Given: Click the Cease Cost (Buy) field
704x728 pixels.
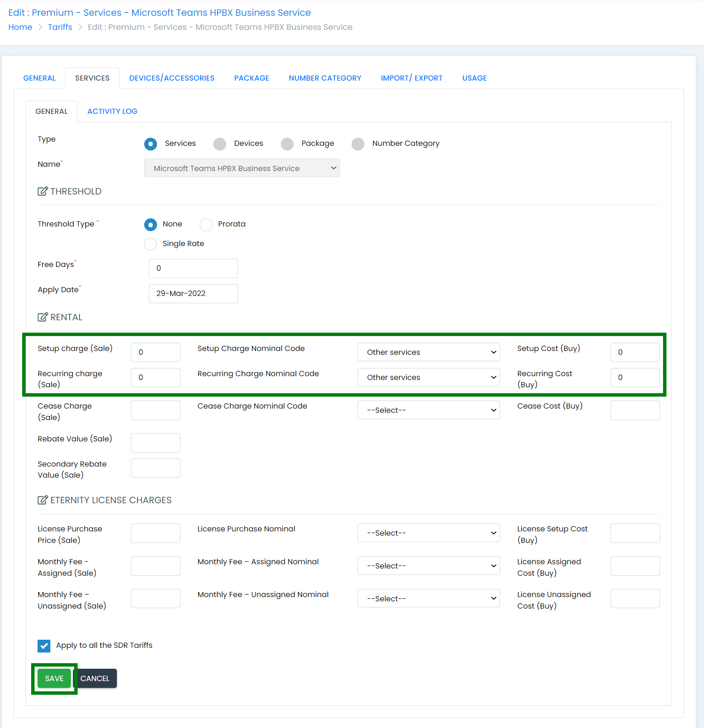Looking at the screenshot, I should point(635,410).
